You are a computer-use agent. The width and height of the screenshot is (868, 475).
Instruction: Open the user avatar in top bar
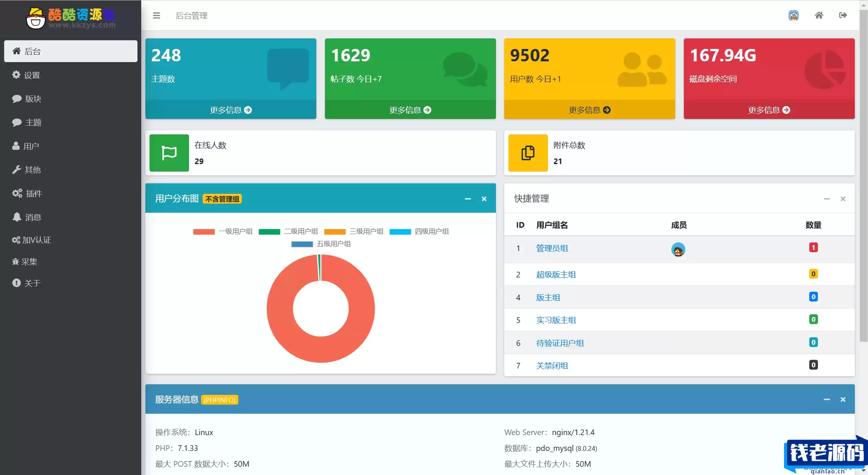coord(793,15)
